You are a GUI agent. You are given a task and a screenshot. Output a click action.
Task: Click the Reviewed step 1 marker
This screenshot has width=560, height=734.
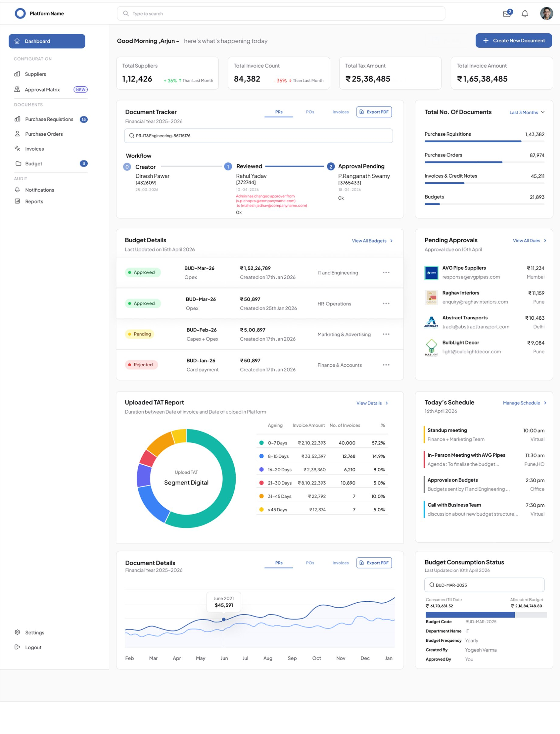tap(228, 167)
